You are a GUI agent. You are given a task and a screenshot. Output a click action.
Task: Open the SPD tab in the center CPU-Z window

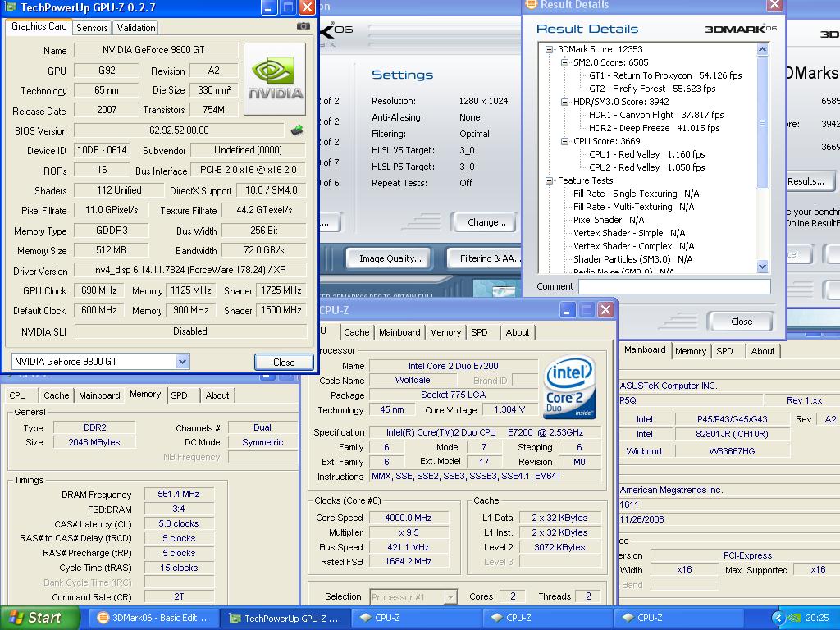[x=479, y=332]
